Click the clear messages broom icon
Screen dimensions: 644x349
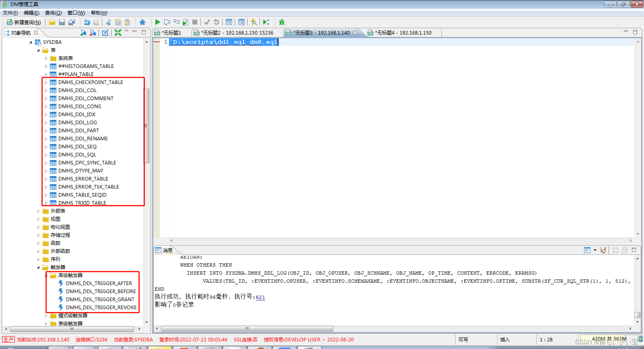[603, 250]
